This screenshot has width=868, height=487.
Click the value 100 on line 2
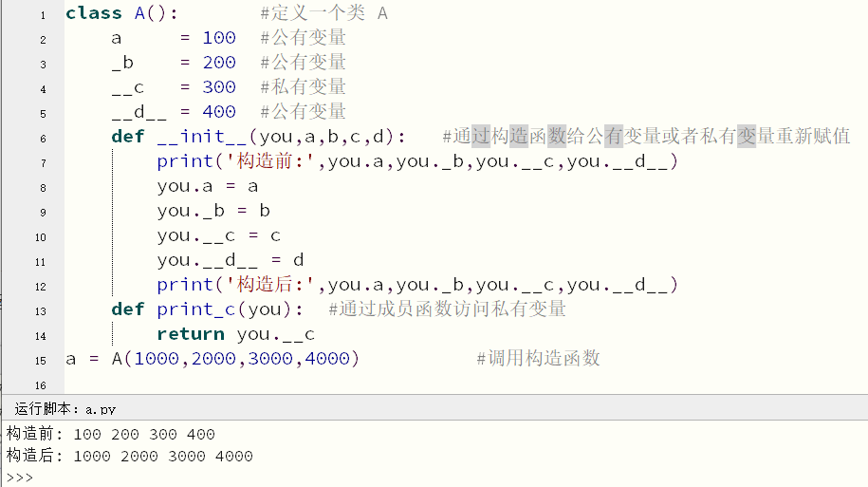pyautogui.click(x=219, y=38)
